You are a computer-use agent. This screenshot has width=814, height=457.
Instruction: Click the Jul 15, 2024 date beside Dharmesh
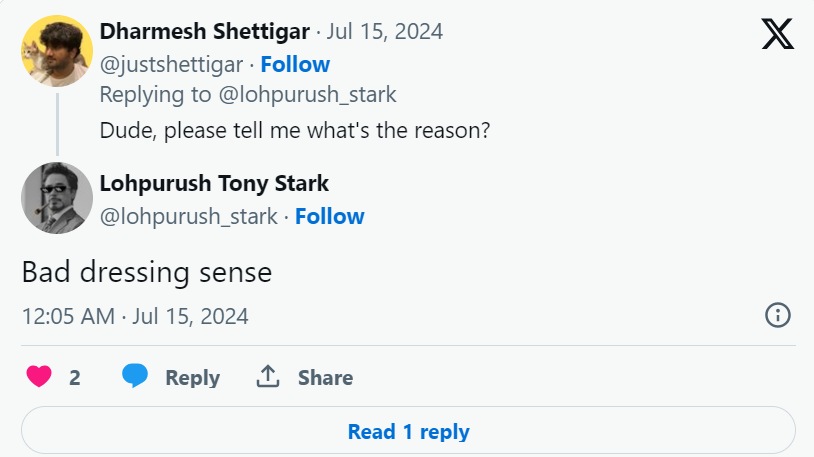click(385, 31)
